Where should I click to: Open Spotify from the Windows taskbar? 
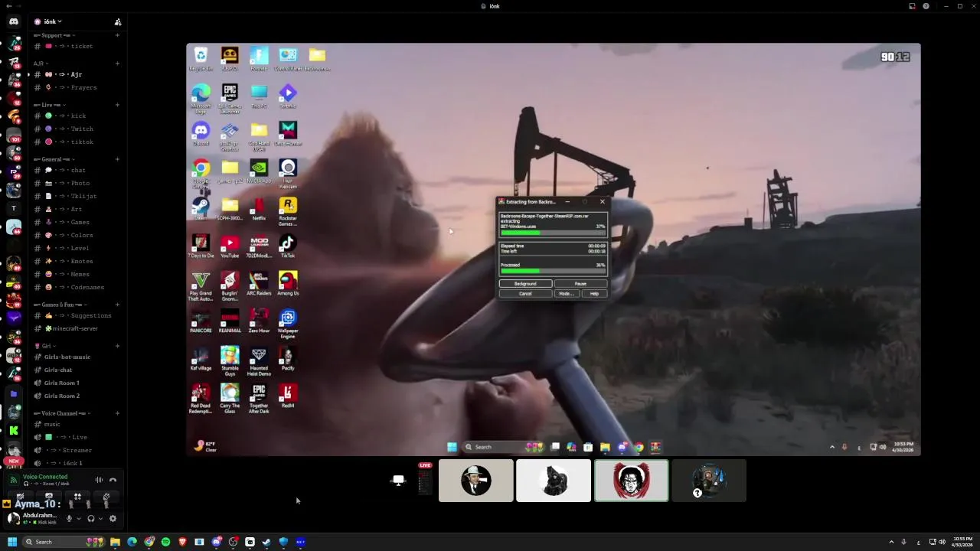click(x=165, y=542)
